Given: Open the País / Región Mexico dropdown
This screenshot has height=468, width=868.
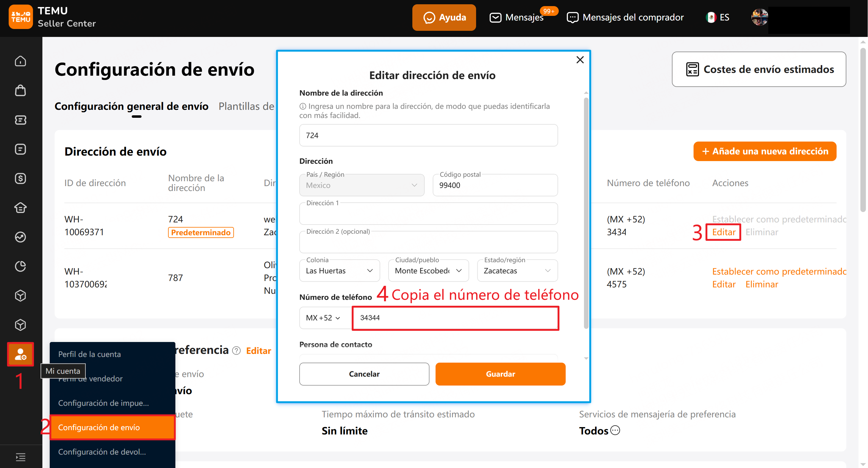Looking at the screenshot, I should pyautogui.click(x=361, y=185).
